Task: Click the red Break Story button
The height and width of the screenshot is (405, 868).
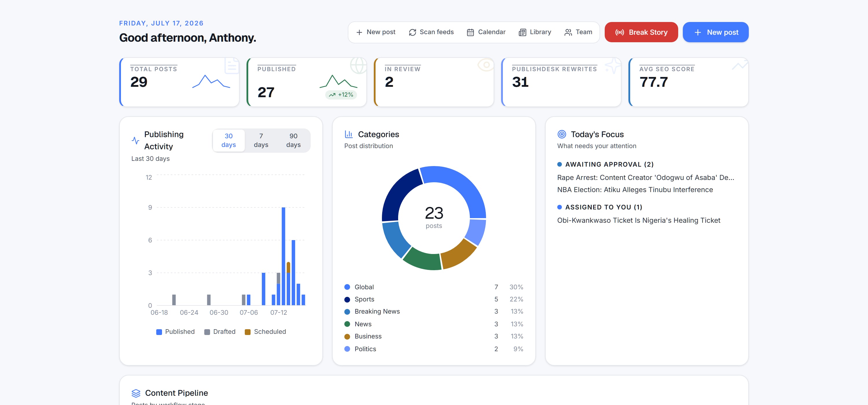Action: coord(641,32)
